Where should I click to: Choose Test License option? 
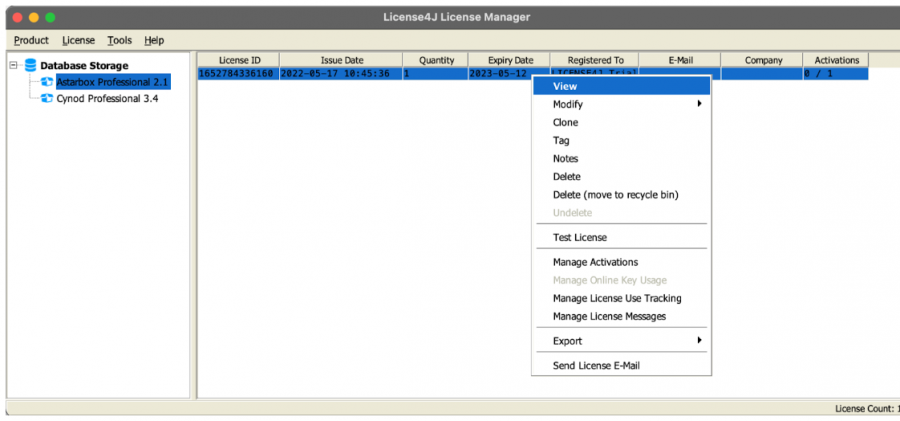(x=579, y=237)
